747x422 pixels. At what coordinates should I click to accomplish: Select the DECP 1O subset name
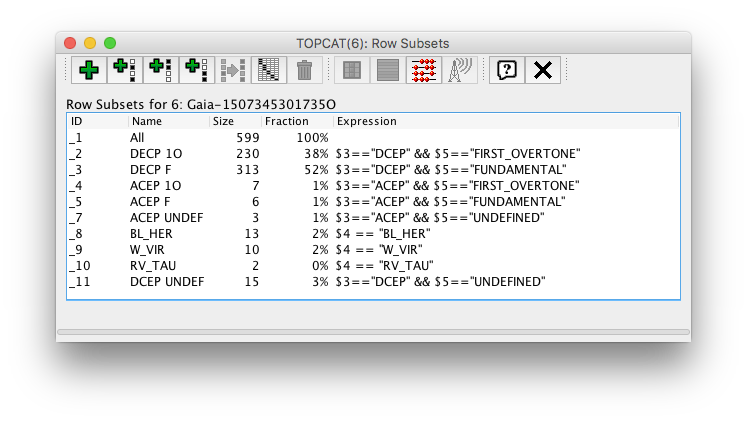pos(156,154)
